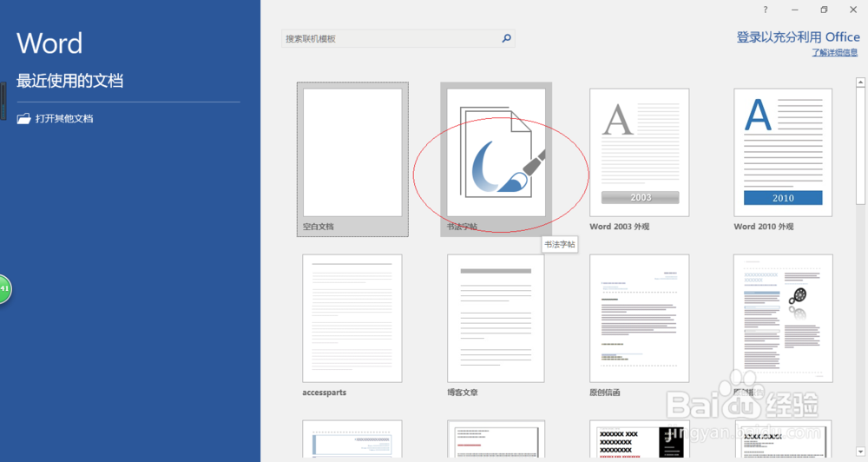
Task: Select the Word 2010 外观 template
Action: tap(783, 160)
